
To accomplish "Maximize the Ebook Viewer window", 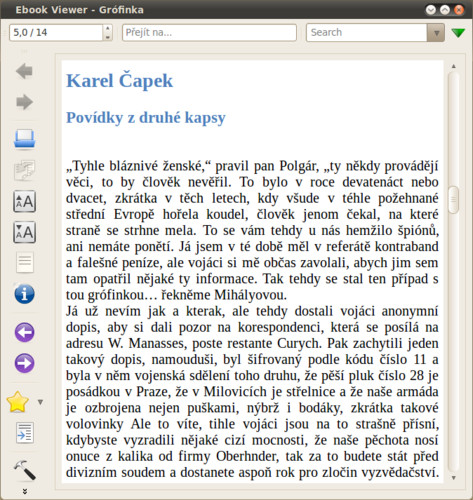I will click(445, 10).
